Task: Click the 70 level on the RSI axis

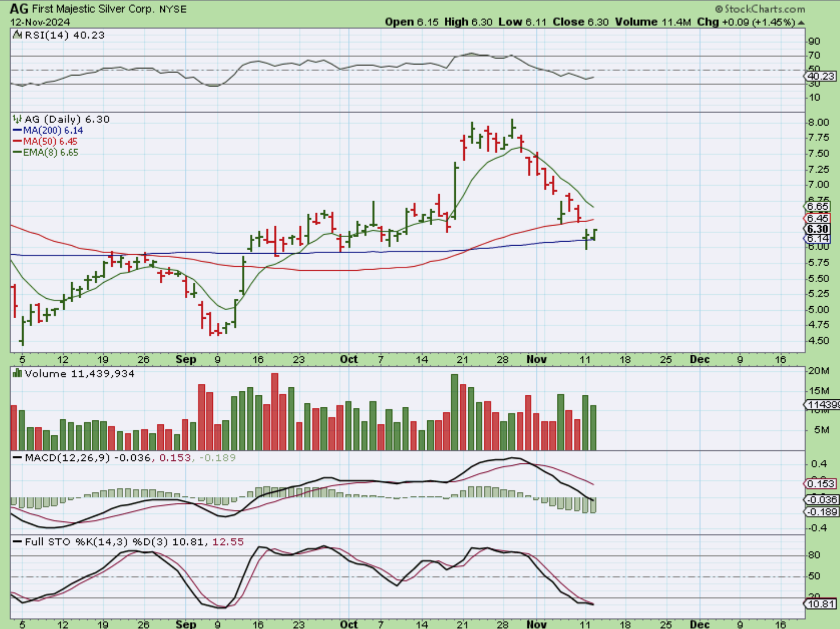Action: 814,55
